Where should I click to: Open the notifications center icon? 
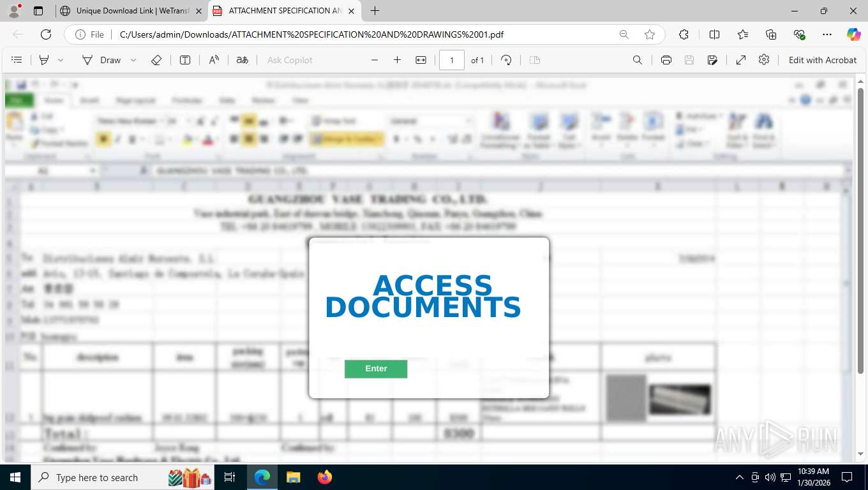[x=847, y=477]
